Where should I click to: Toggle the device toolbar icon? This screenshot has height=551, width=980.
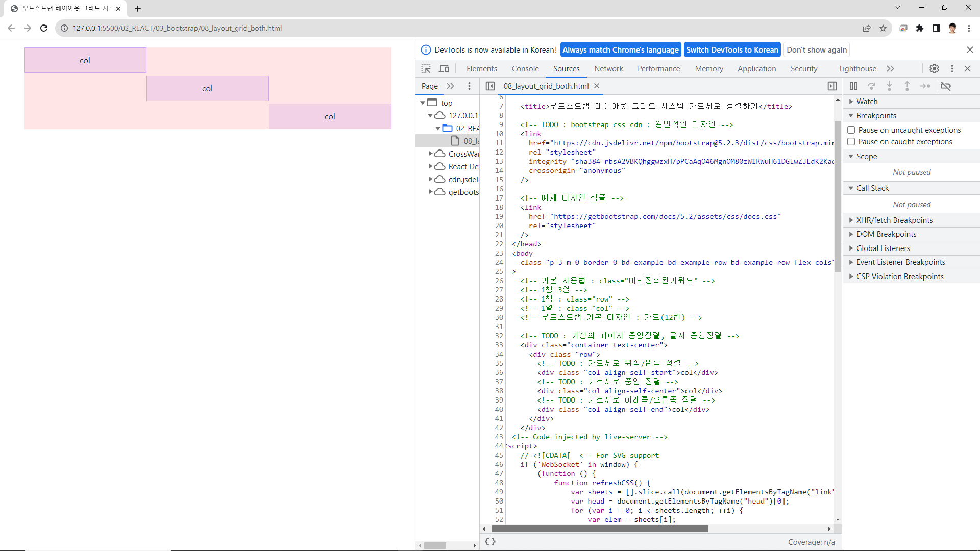(444, 69)
